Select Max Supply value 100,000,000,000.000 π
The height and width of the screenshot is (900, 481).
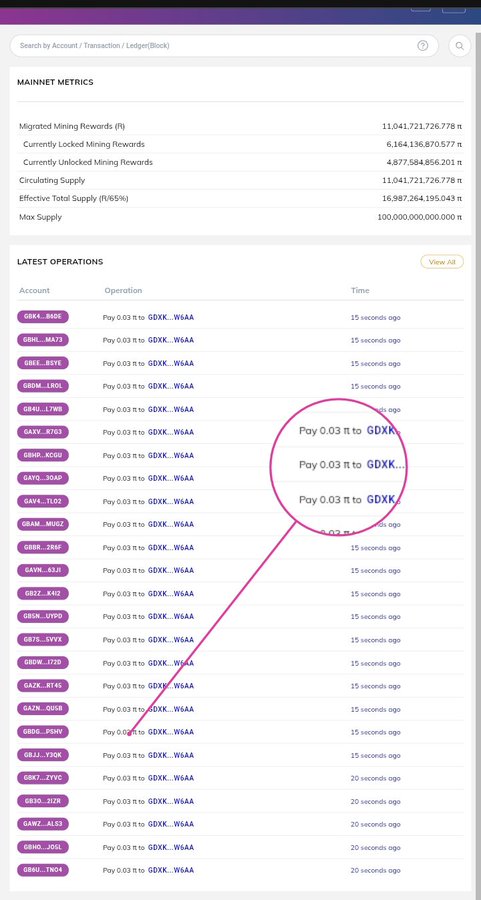tap(420, 217)
